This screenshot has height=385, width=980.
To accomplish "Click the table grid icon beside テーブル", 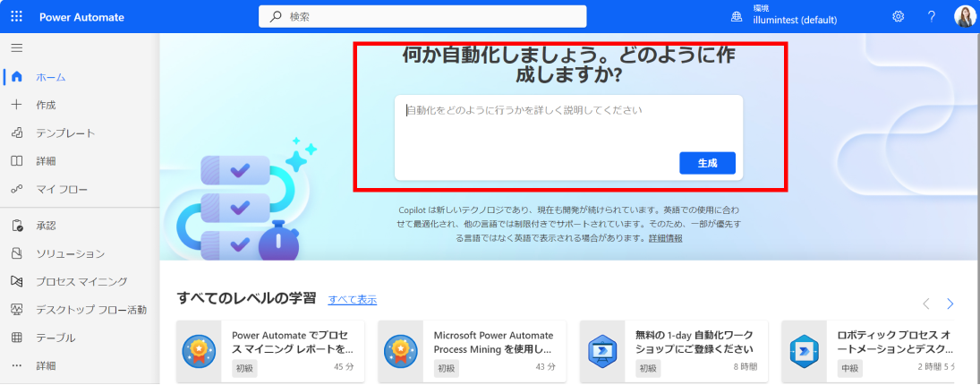I will tap(17, 338).
